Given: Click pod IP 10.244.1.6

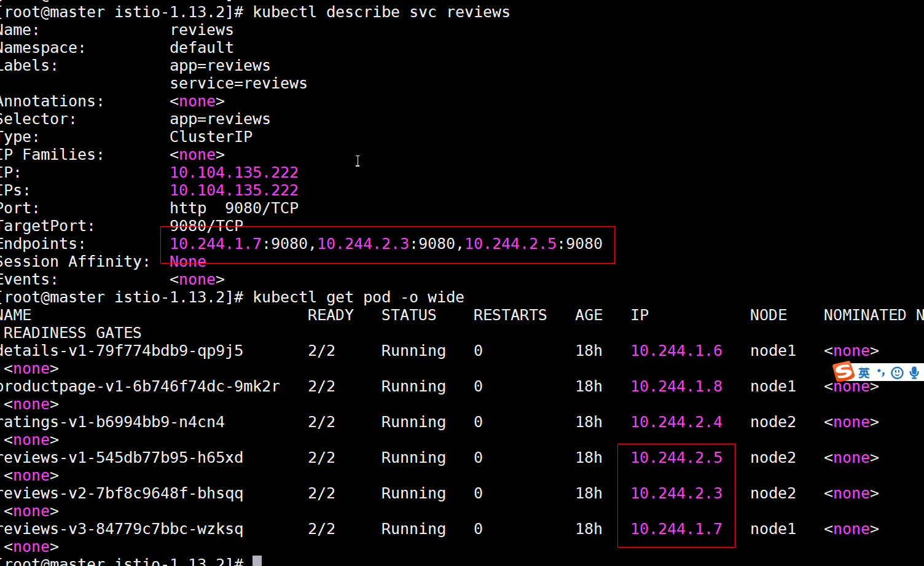Looking at the screenshot, I should 676,351.
